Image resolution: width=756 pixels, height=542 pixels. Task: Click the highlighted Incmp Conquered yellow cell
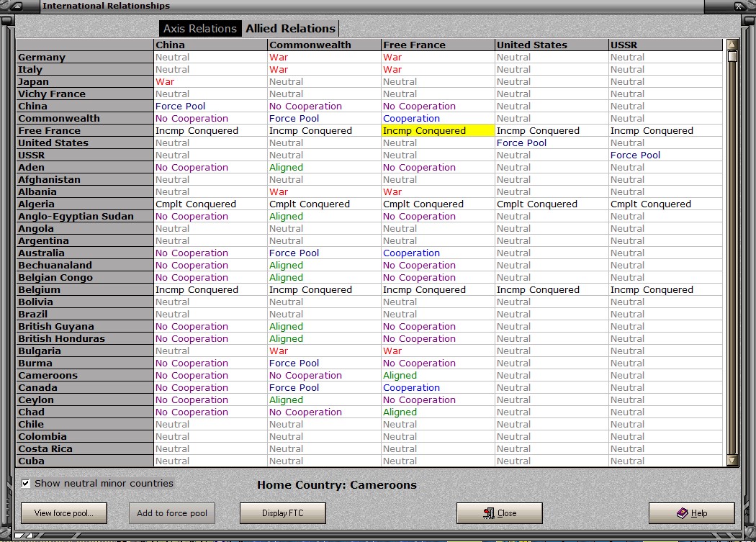(x=438, y=131)
